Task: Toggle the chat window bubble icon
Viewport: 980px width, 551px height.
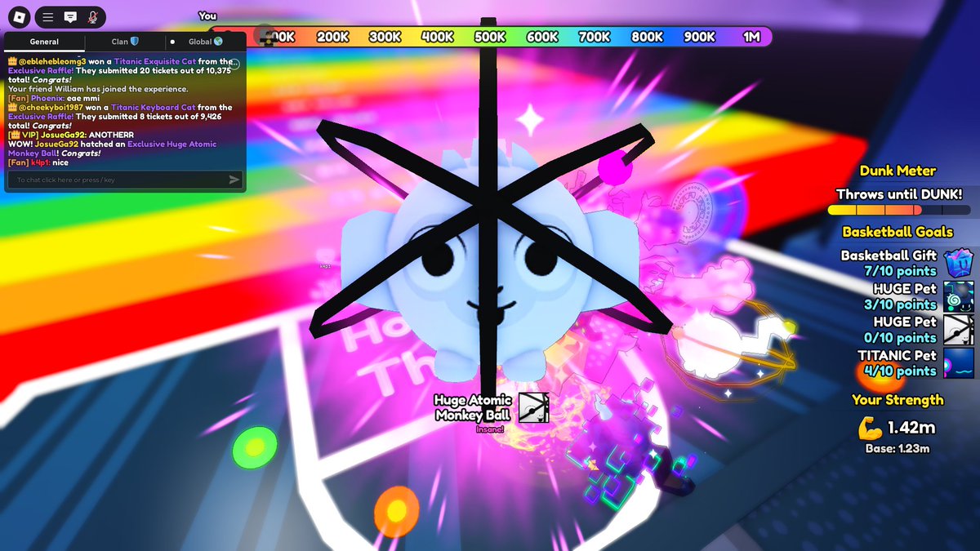Action: tap(70, 16)
